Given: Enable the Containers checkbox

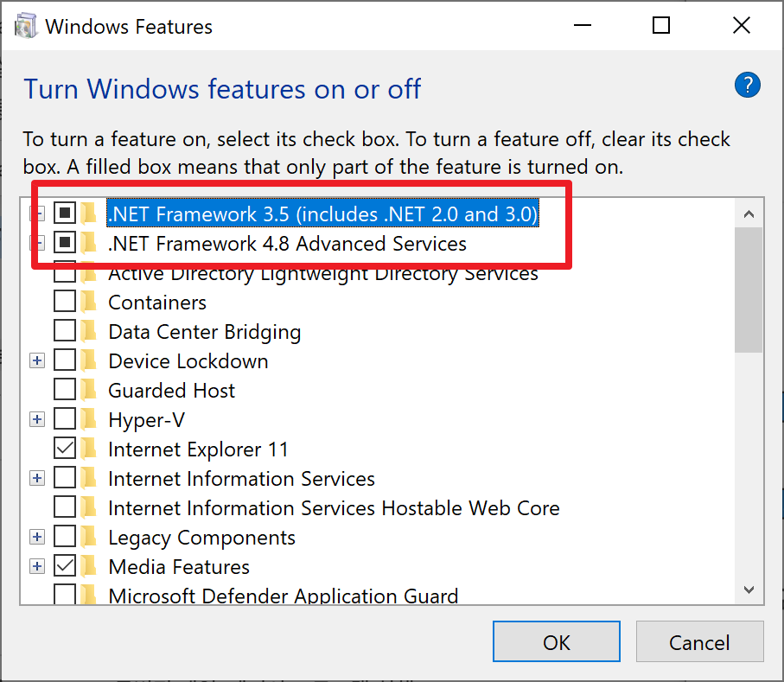Looking at the screenshot, I should [65, 302].
